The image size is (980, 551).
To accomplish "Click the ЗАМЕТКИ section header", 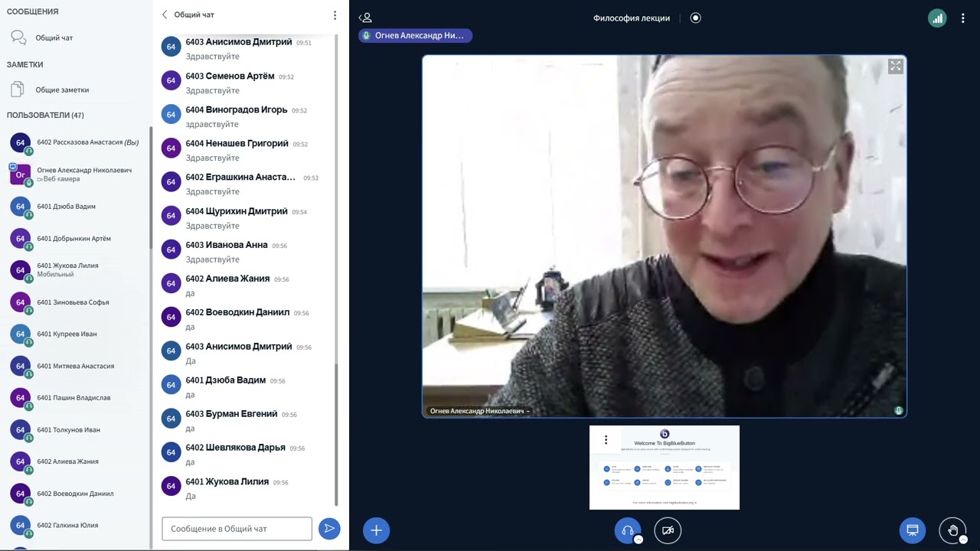I will tap(25, 65).
